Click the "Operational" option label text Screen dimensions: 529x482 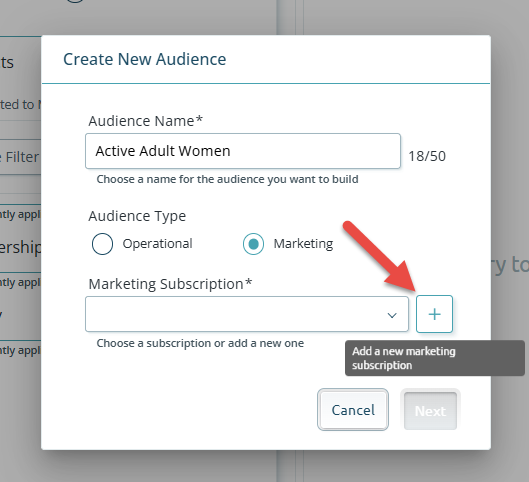(158, 244)
